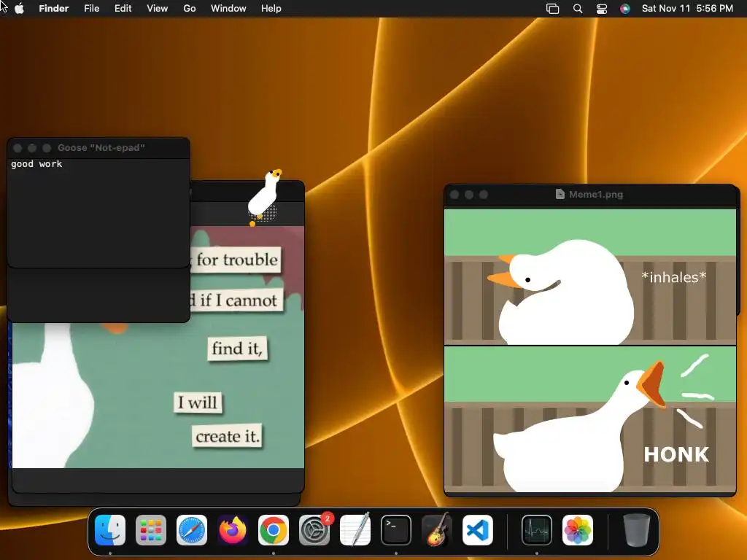Open the Trash in the Dock

[x=636, y=530]
